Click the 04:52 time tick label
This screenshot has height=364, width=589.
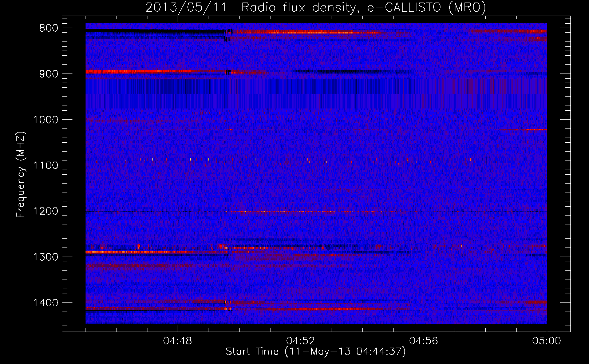[x=301, y=341]
